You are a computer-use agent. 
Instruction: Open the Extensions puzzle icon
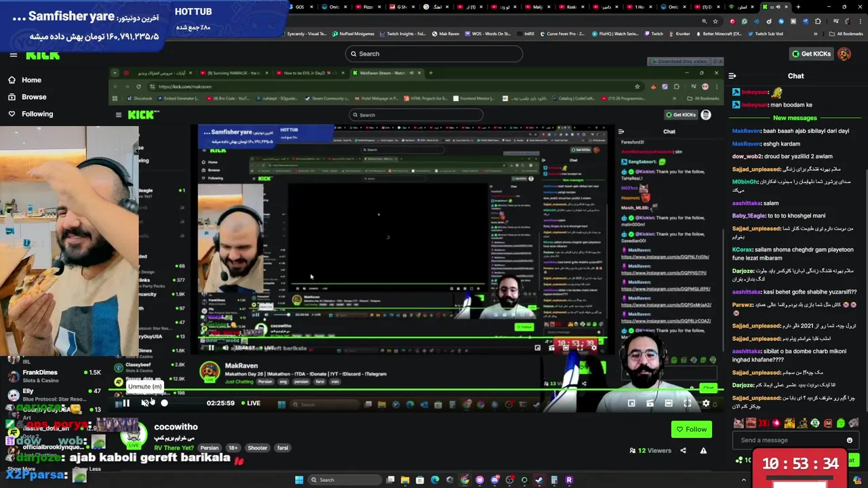point(817,21)
